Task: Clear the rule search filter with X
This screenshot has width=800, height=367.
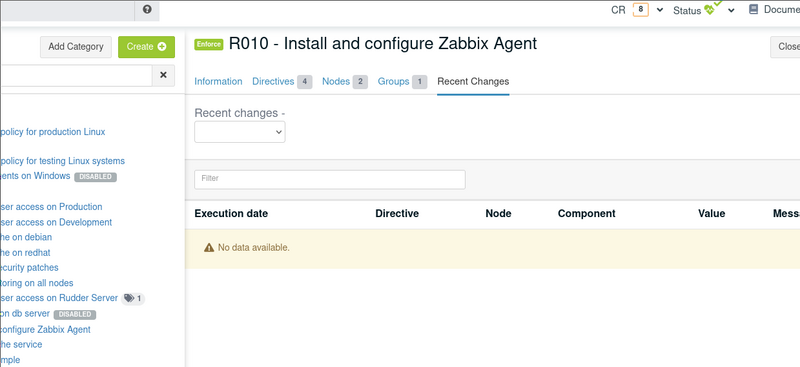Action: click(x=163, y=75)
